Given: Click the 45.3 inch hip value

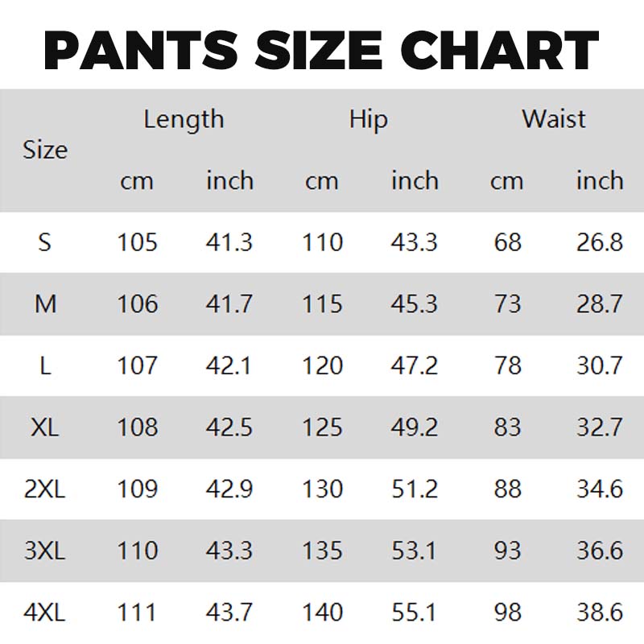Looking at the screenshot, I should (x=415, y=304).
